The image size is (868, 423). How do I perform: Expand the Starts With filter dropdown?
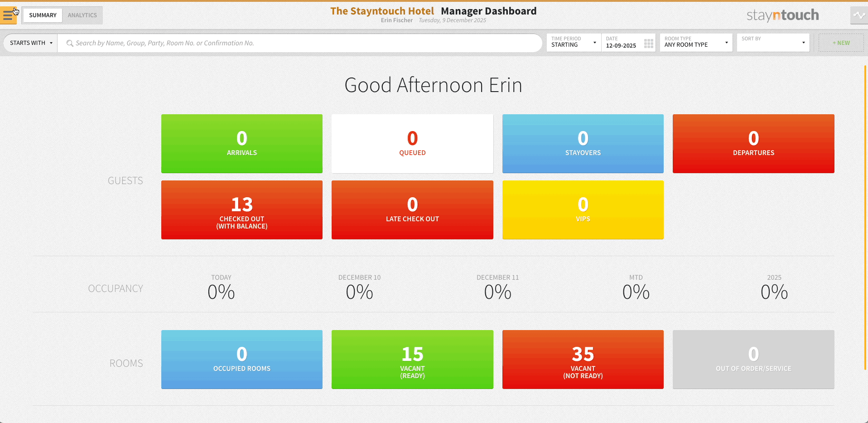(30, 43)
